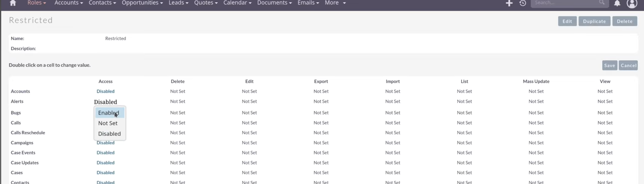Click Alerts Mass Update Not Set cell
Image resolution: width=644 pixels, height=184 pixels.
coord(536,101)
